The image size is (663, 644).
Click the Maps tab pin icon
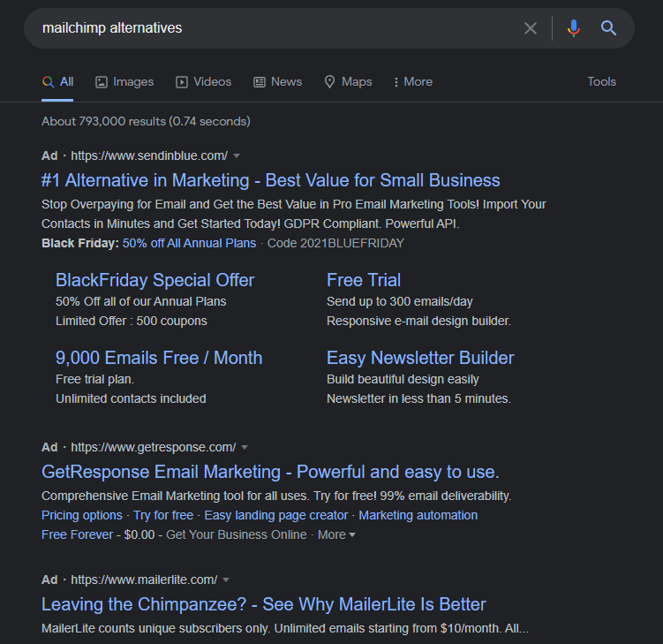(330, 81)
